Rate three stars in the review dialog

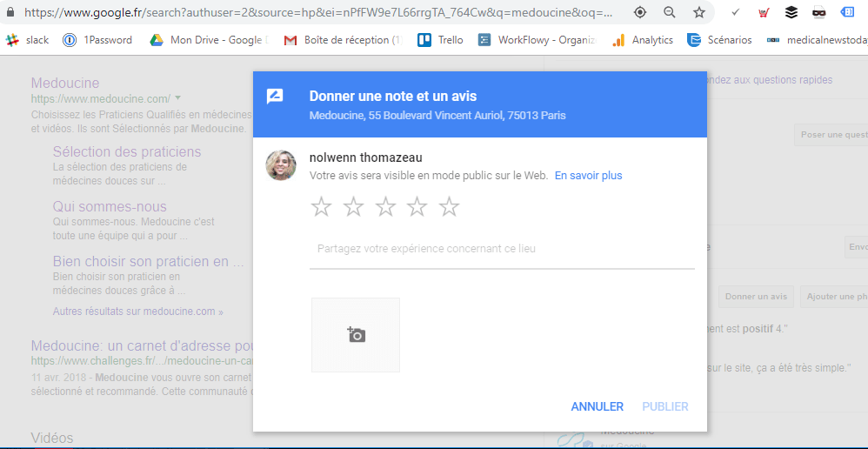click(x=385, y=207)
